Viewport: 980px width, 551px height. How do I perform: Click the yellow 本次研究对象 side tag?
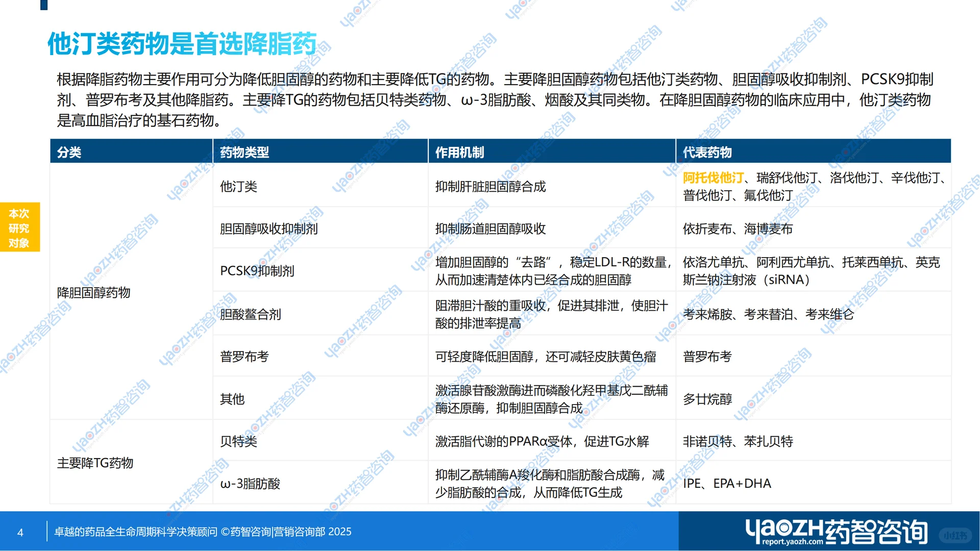click(x=19, y=228)
